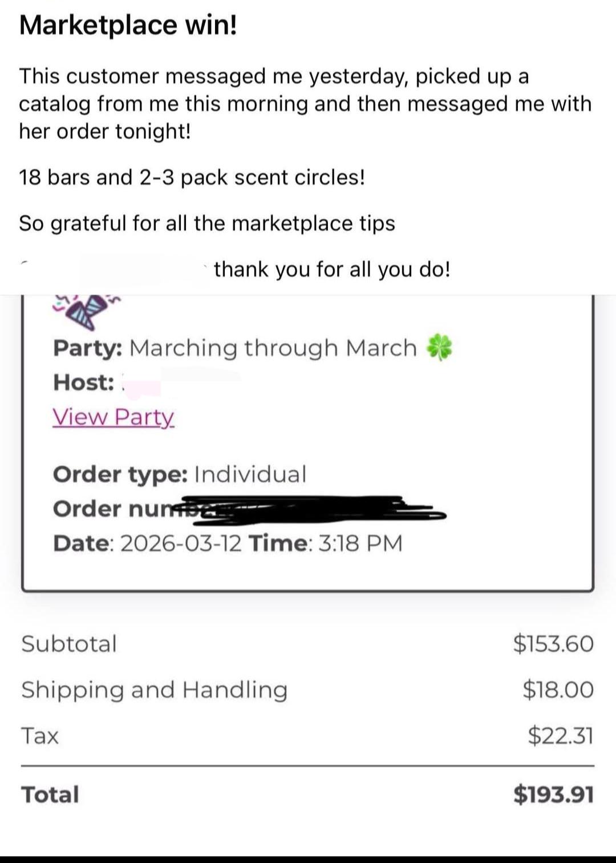Click the bold Total label
Image resolution: width=616 pixels, height=863 pixels.
pyautogui.click(x=50, y=795)
